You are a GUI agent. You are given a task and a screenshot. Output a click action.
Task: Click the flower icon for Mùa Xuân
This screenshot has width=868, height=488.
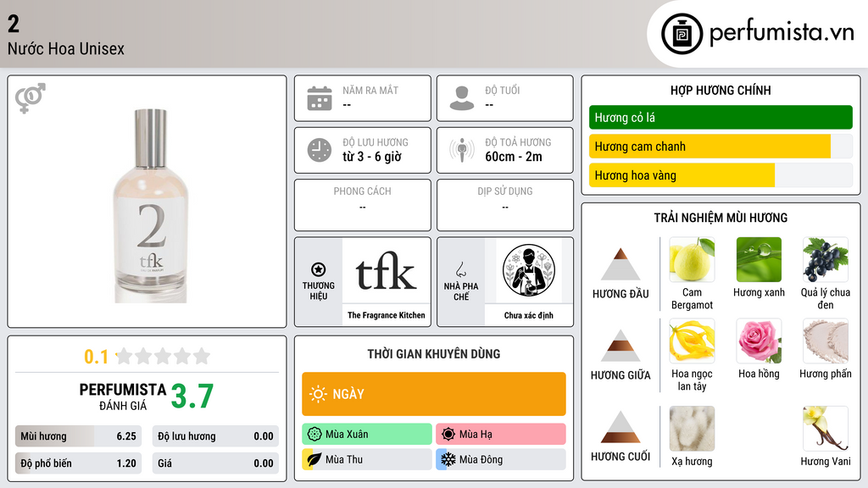[314, 434]
